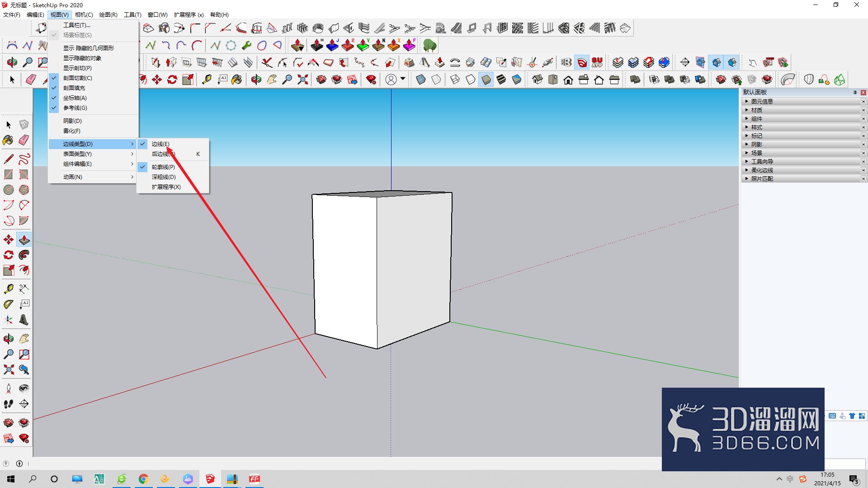The image size is (868, 488).
Task: Select the Eraser tool in left toolbar
Action: point(24,140)
